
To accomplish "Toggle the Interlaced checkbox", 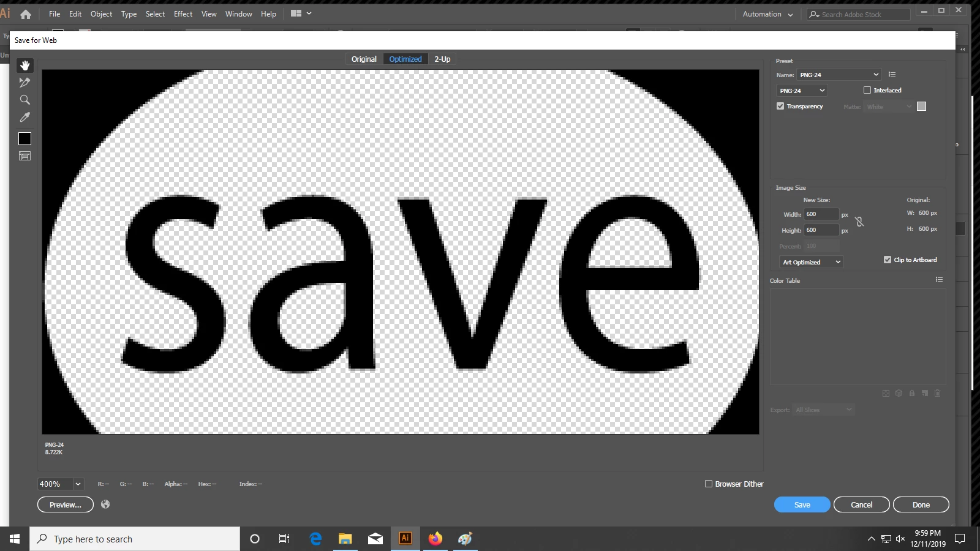I will pos(867,90).
